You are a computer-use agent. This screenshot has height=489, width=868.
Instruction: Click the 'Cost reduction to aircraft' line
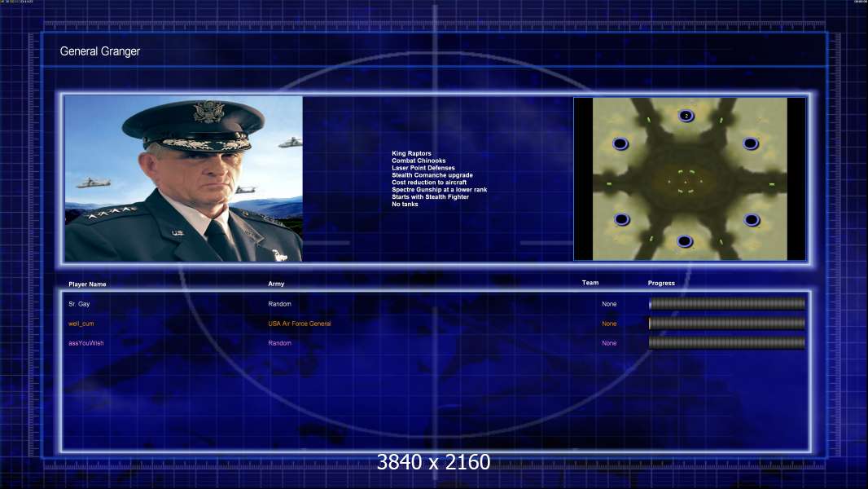click(429, 183)
